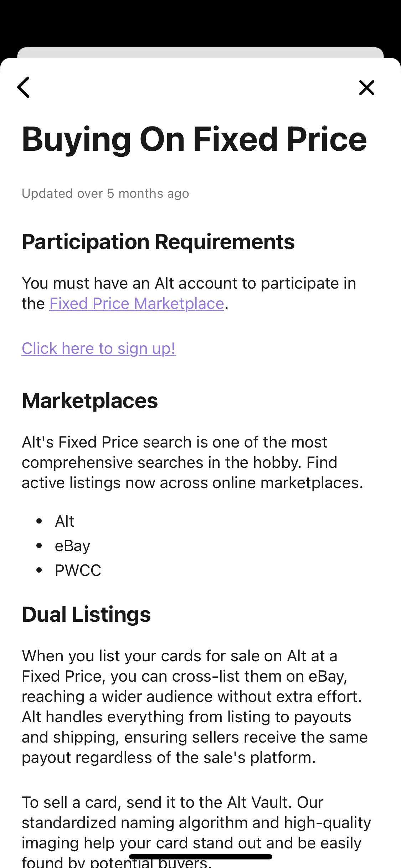The width and height of the screenshot is (401, 868).
Task: Close the help article with X
Action: (x=366, y=88)
